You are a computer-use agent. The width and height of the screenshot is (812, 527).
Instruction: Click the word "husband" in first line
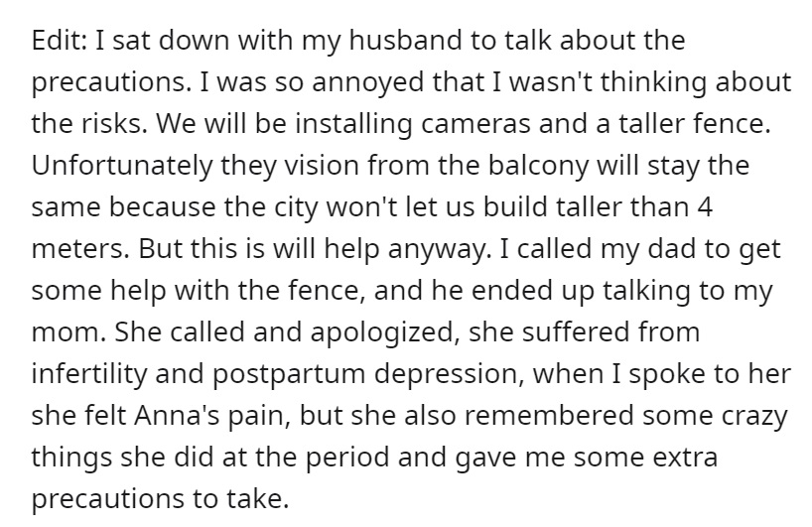tap(405, 40)
